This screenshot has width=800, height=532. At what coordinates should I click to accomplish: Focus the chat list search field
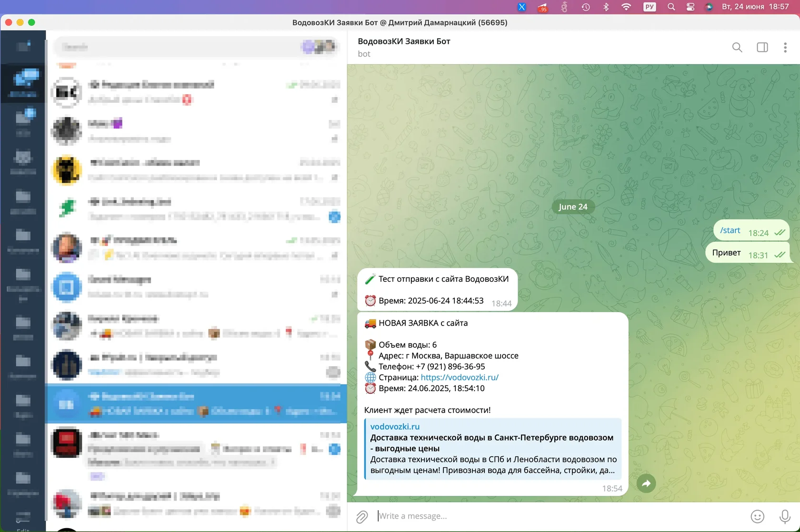tap(196, 47)
